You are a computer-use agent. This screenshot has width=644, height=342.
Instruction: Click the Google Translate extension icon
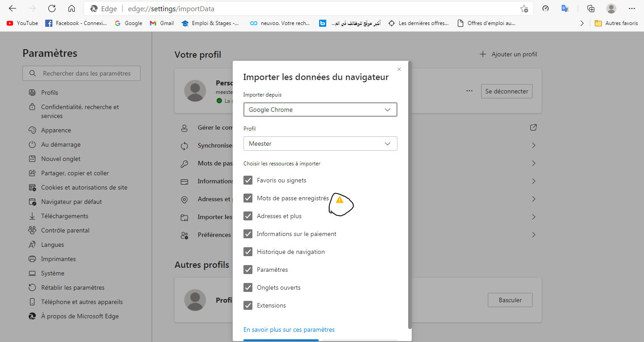pos(565,8)
